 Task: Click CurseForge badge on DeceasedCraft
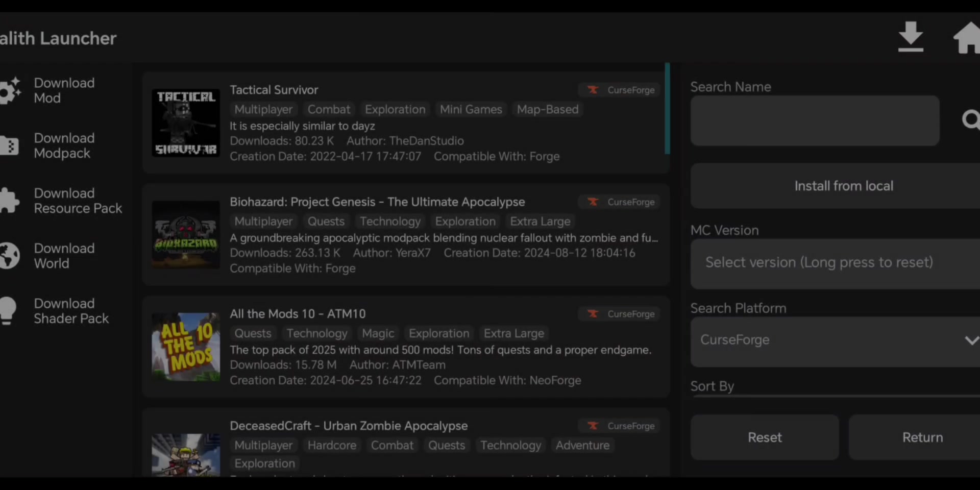(x=619, y=426)
